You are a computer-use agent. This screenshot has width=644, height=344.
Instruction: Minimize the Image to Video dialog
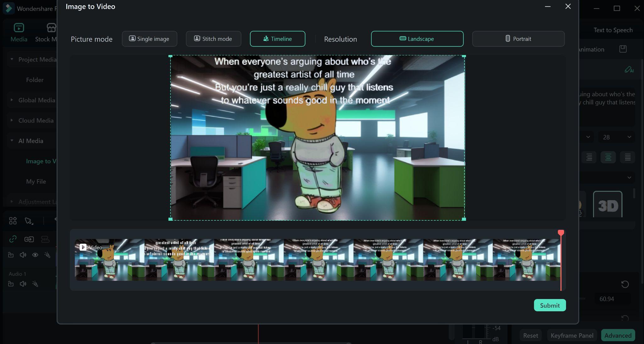pos(547,6)
